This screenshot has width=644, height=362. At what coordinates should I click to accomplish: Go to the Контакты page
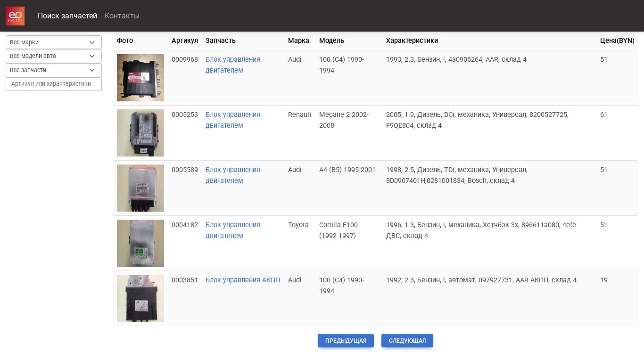pyautogui.click(x=122, y=16)
